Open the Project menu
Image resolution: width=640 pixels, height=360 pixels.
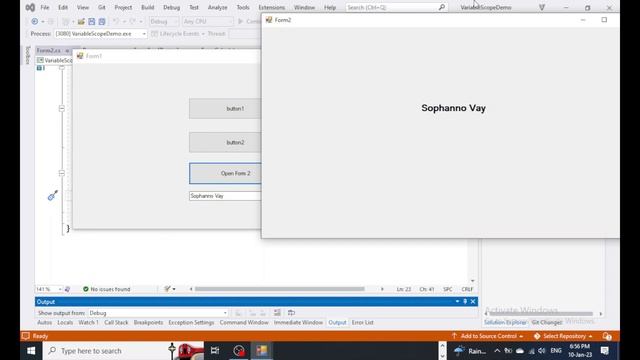[x=123, y=7]
